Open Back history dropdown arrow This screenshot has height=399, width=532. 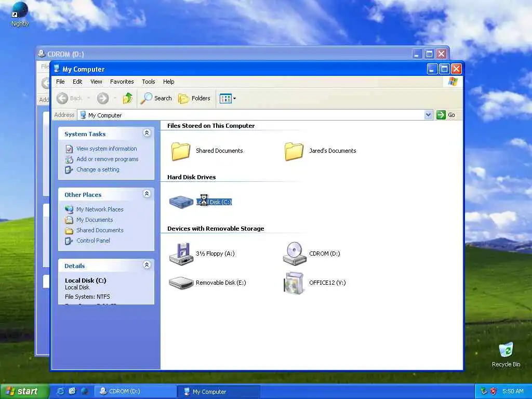click(x=88, y=98)
